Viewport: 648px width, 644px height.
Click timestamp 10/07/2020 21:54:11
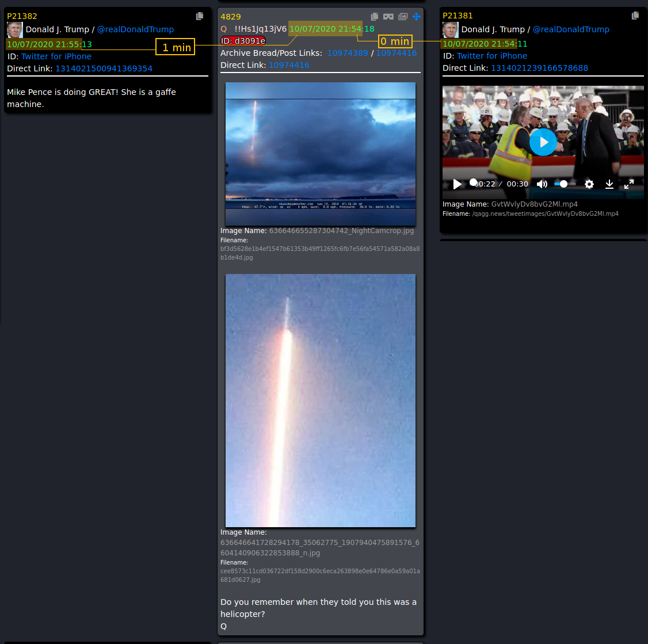pyautogui.click(x=485, y=44)
